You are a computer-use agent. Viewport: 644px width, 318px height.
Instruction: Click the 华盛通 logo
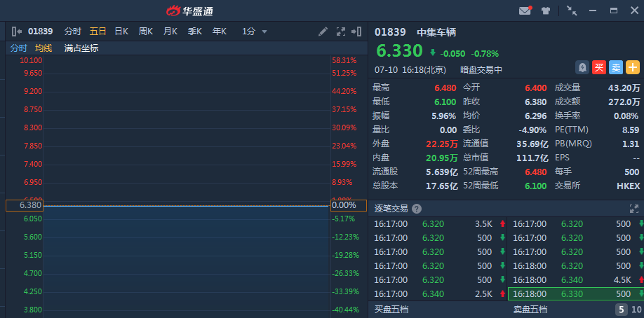click(189, 11)
